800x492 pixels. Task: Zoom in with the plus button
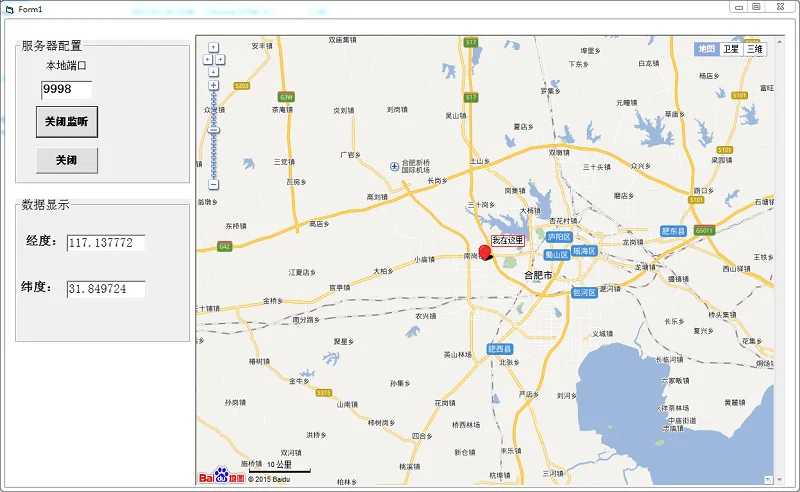(x=214, y=85)
